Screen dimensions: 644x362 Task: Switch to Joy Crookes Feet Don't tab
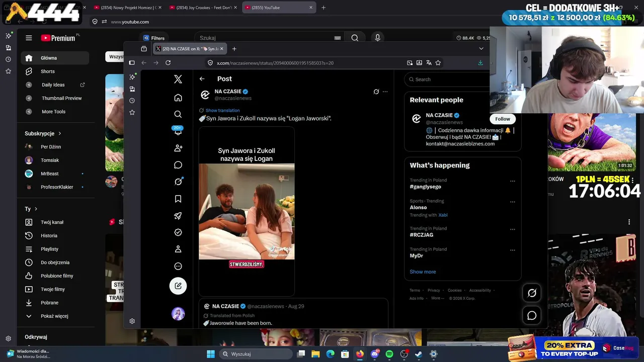click(203, 8)
